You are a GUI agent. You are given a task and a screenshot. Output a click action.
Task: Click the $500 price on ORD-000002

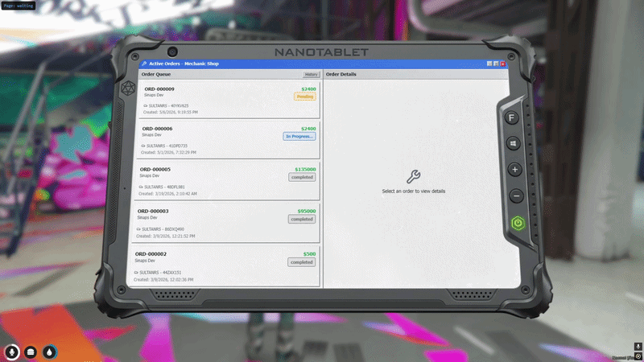[x=309, y=254]
